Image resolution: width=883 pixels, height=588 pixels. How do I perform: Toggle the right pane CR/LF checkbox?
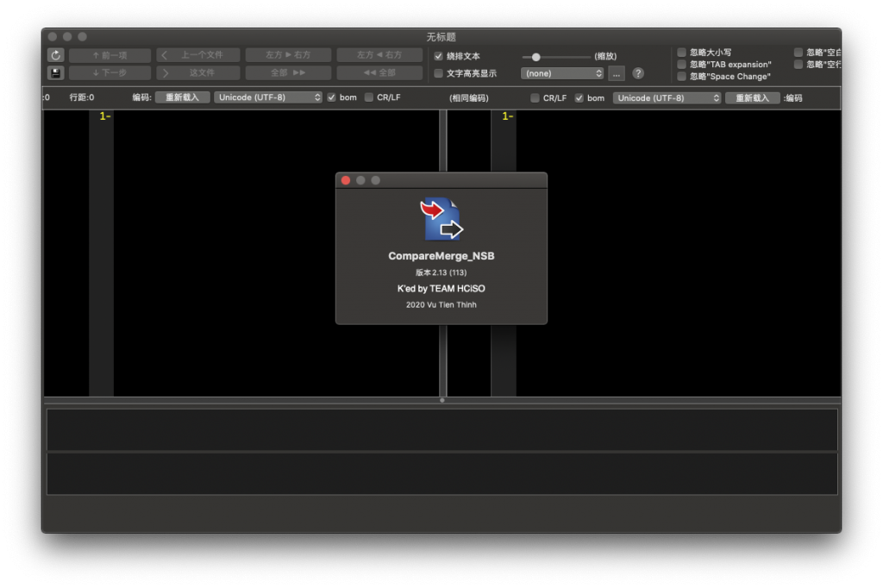(x=535, y=98)
